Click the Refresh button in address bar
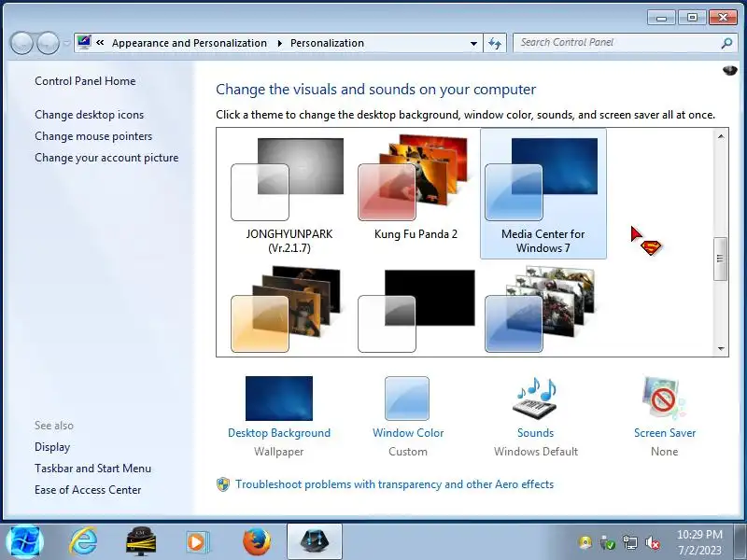Screen dimensions: 747x560 (x=495, y=43)
